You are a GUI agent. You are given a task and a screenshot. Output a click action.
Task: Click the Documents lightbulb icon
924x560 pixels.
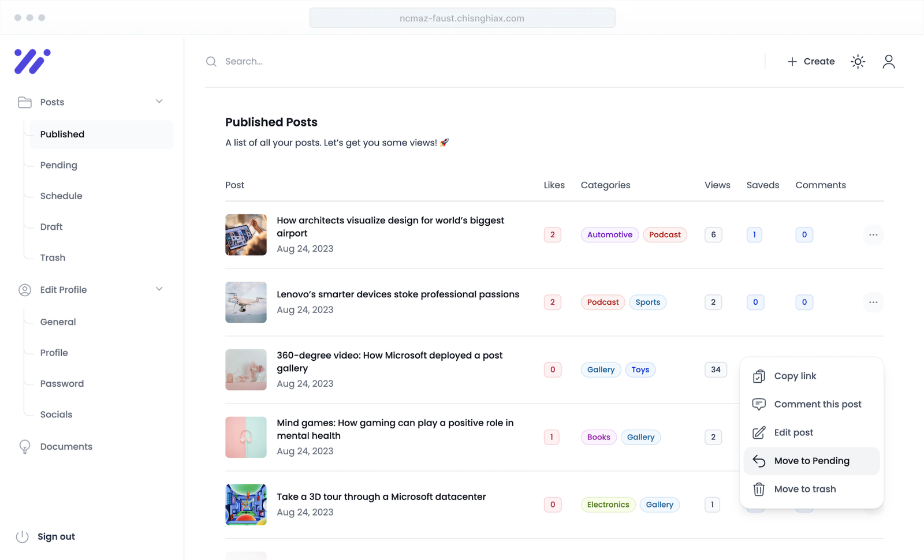pos(25,446)
